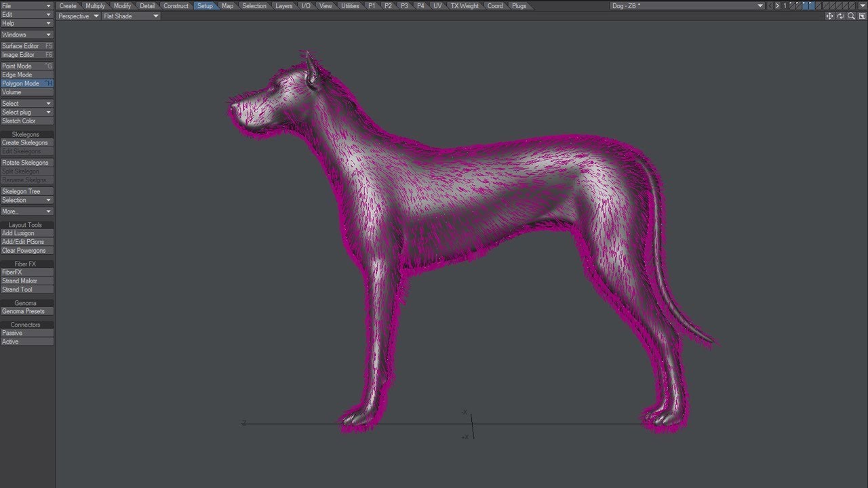
Task: Click Add/Edit PGons
Action: point(27,242)
